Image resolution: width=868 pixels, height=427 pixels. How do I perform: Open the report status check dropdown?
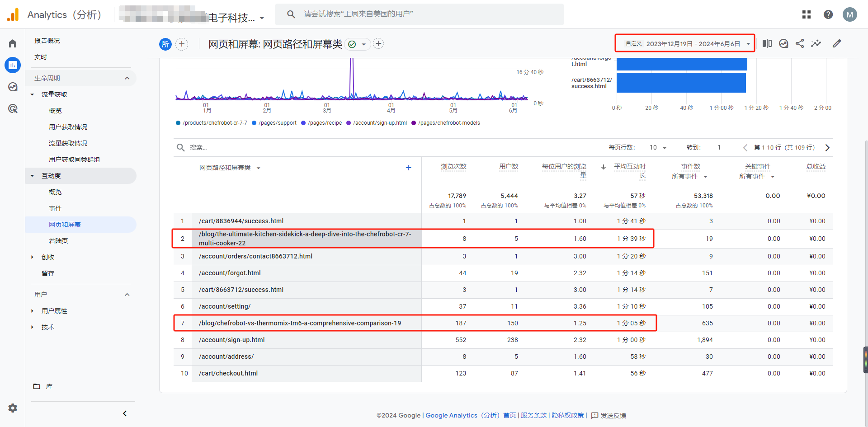coord(357,44)
